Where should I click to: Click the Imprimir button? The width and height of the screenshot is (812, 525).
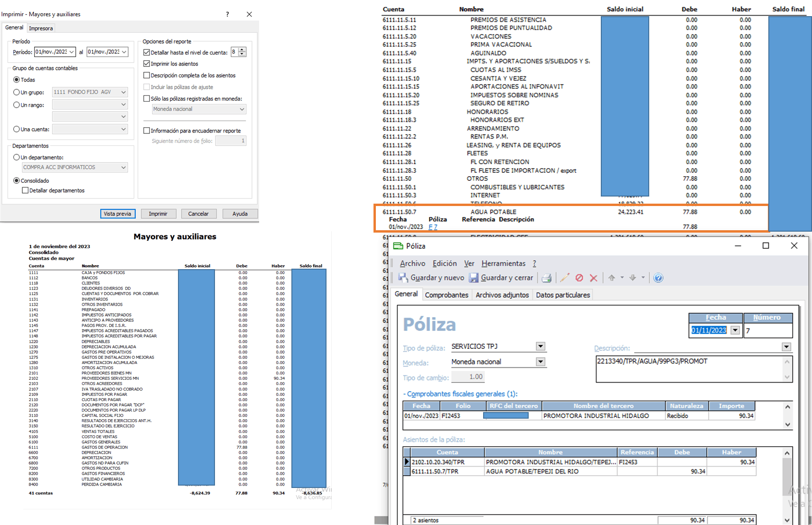point(158,214)
